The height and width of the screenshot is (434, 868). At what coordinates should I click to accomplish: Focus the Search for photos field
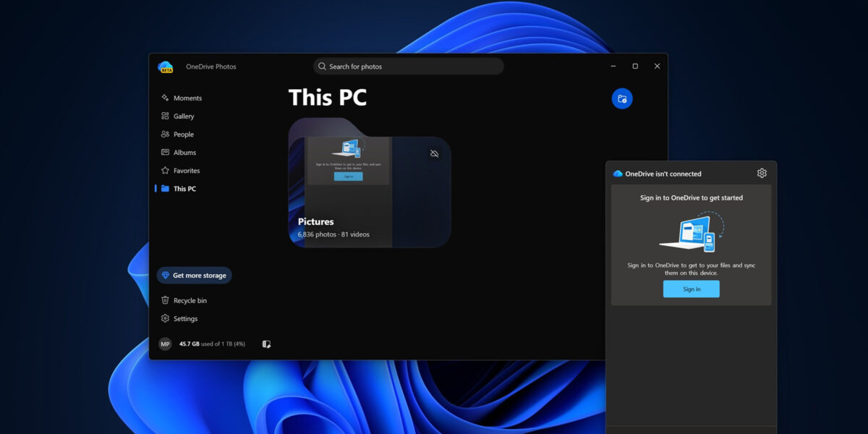click(409, 67)
